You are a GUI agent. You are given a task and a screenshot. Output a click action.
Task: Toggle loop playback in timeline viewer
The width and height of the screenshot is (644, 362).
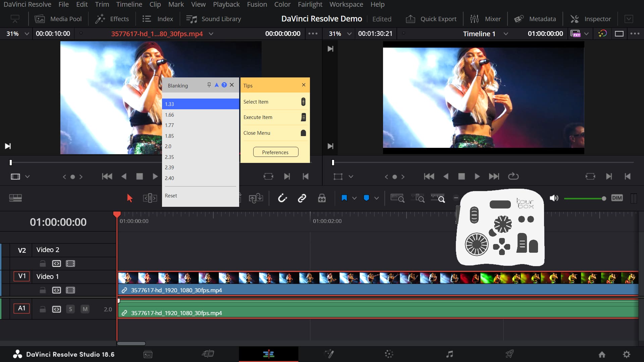[x=513, y=176]
